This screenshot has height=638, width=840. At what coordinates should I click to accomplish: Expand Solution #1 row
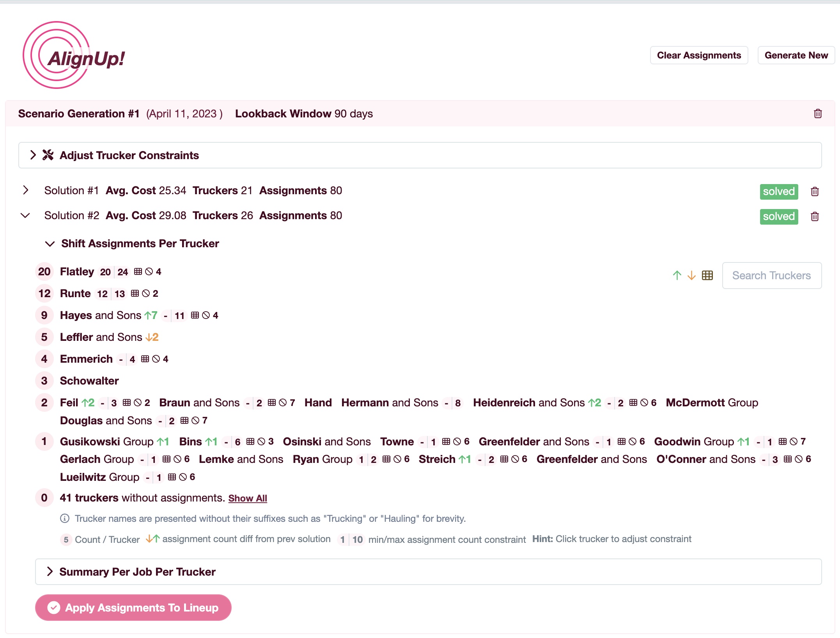(x=26, y=190)
